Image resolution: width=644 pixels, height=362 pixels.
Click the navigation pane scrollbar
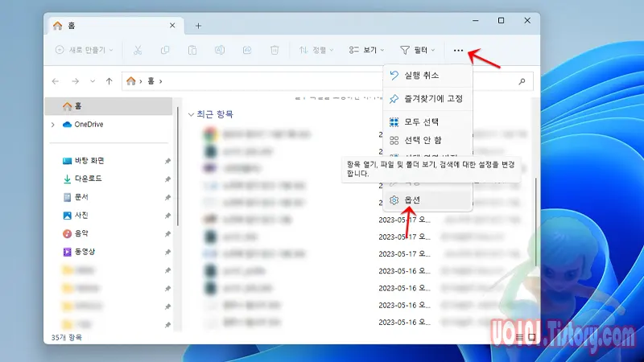click(x=178, y=167)
